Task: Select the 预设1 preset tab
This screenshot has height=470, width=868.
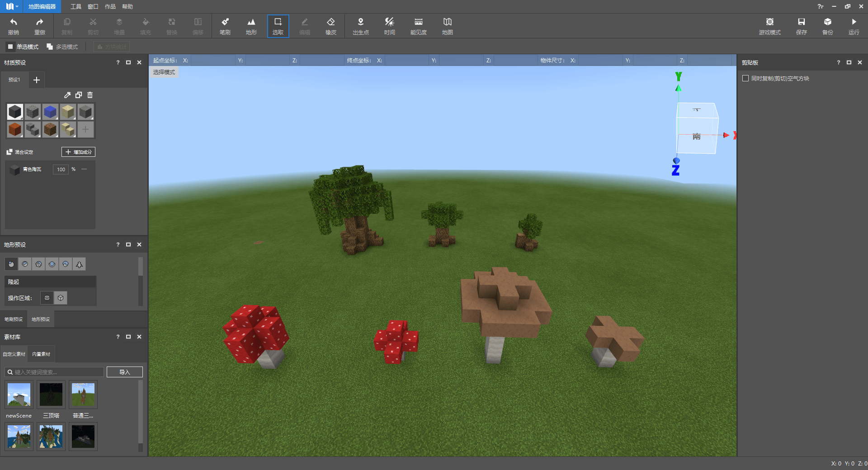Action: pos(14,80)
